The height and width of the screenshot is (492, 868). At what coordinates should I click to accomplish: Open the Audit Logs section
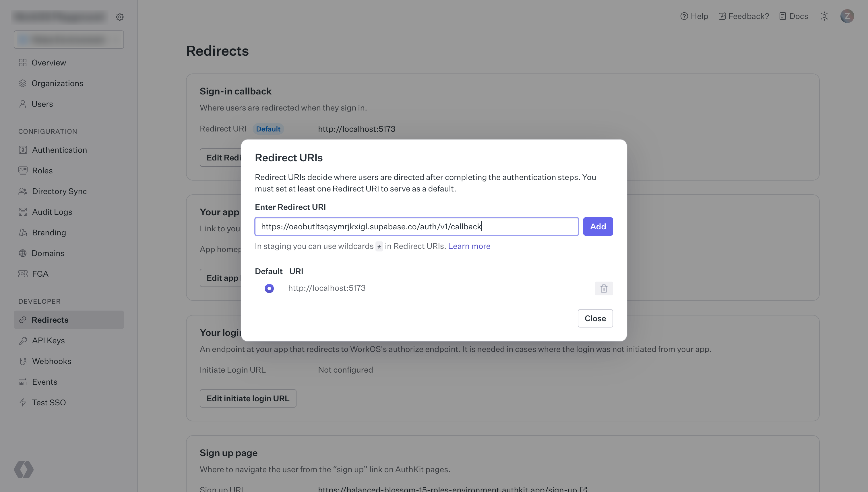52,212
